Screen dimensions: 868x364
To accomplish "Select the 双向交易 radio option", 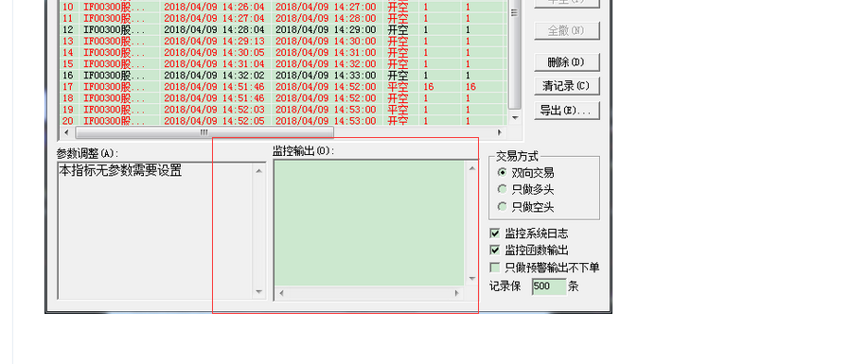I will (x=526, y=173).
